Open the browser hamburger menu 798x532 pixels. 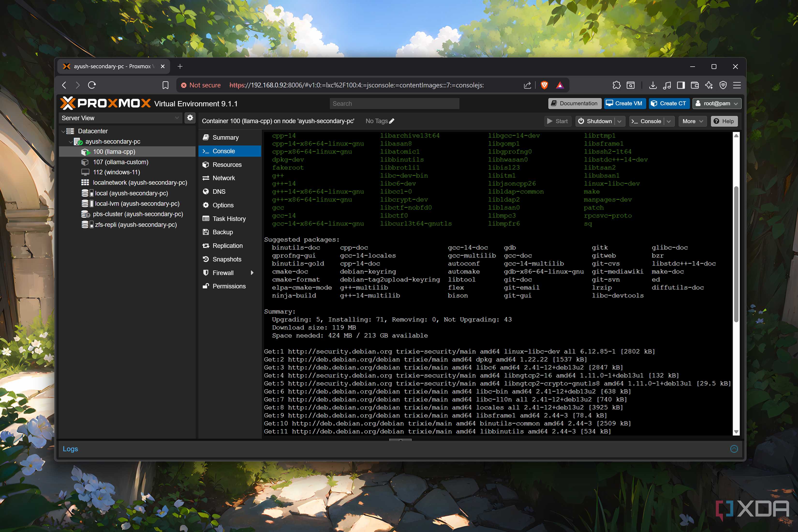click(737, 85)
